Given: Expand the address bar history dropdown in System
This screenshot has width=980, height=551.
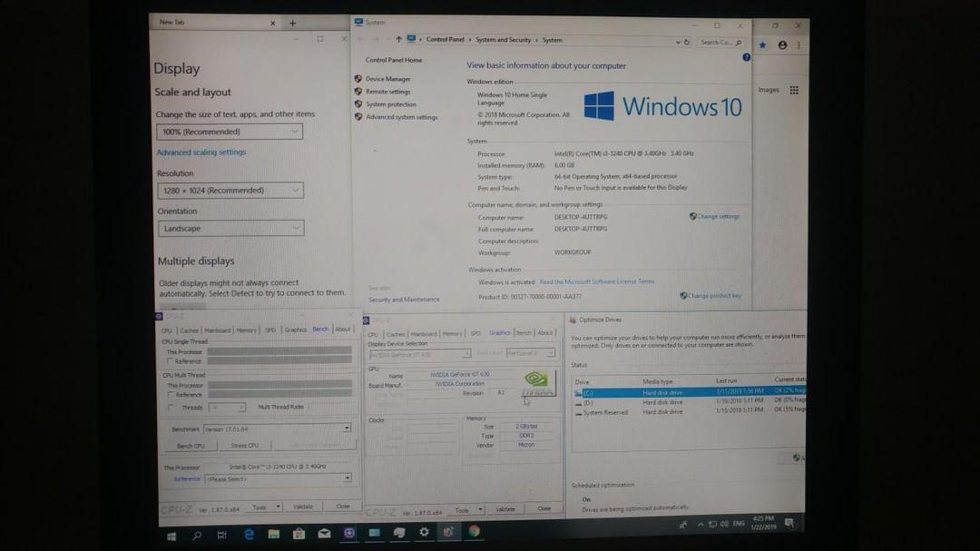Looking at the screenshot, I should pyautogui.click(x=678, y=42).
